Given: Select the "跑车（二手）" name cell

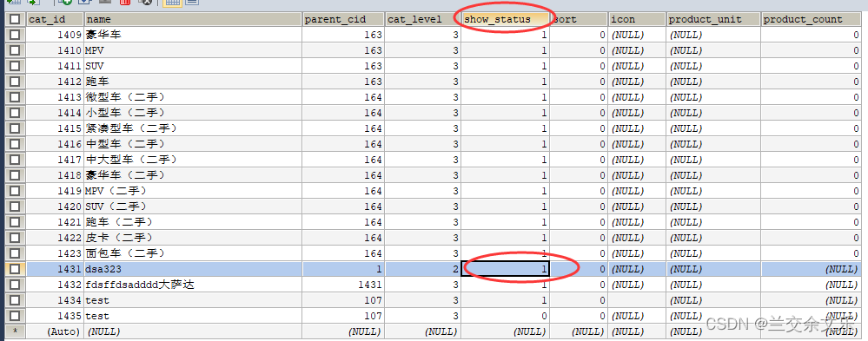Looking at the screenshot, I should [193, 222].
